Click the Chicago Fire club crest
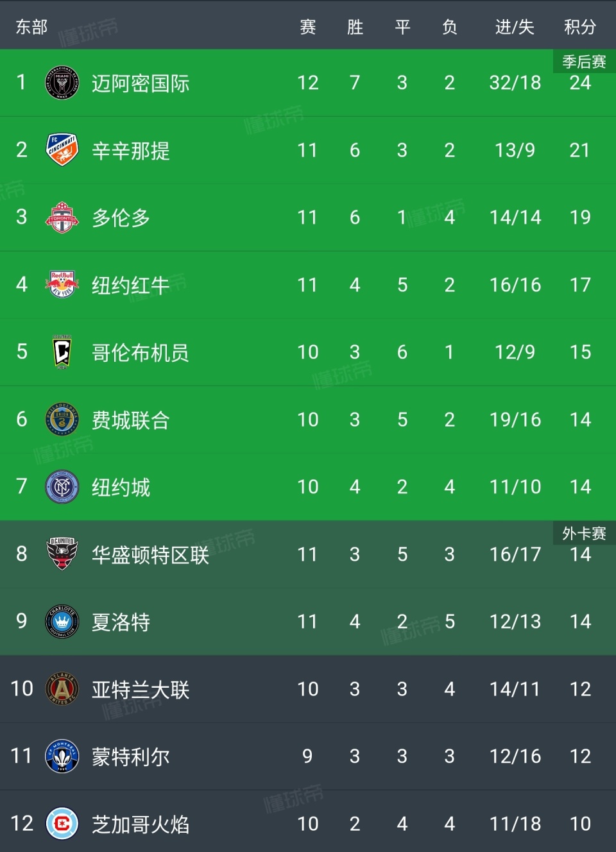The width and height of the screenshot is (616, 852). (x=61, y=823)
